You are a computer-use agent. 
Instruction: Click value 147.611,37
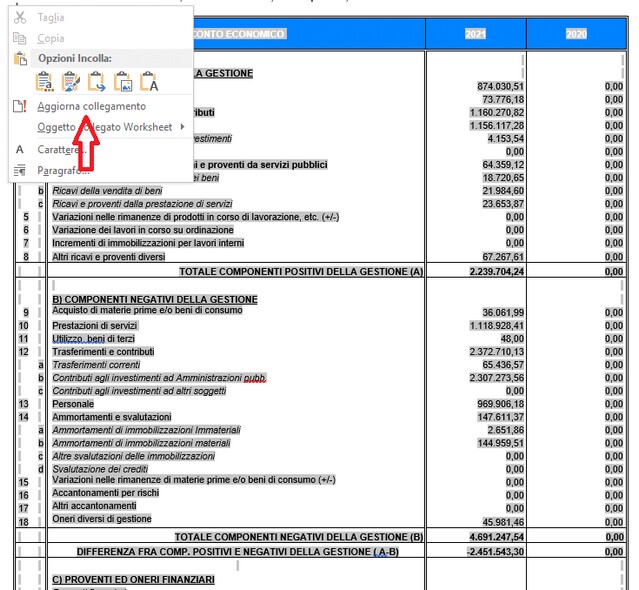(500, 417)
